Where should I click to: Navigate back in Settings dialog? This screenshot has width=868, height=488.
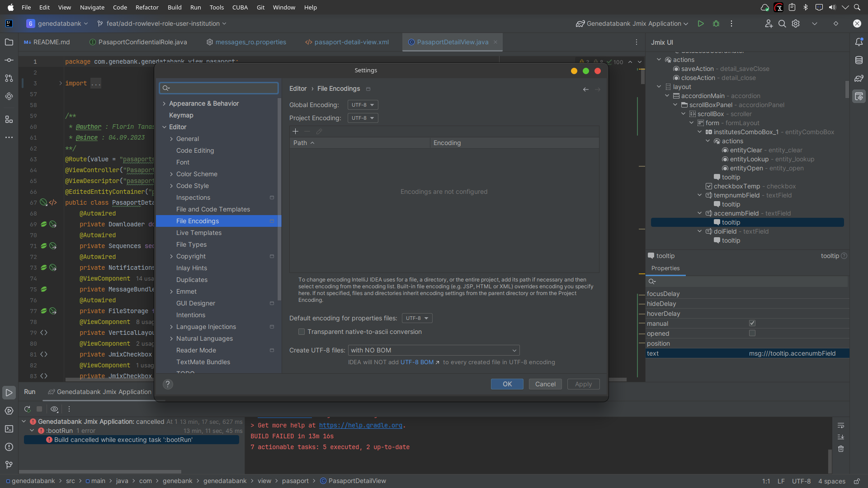(x=586, y=89)
